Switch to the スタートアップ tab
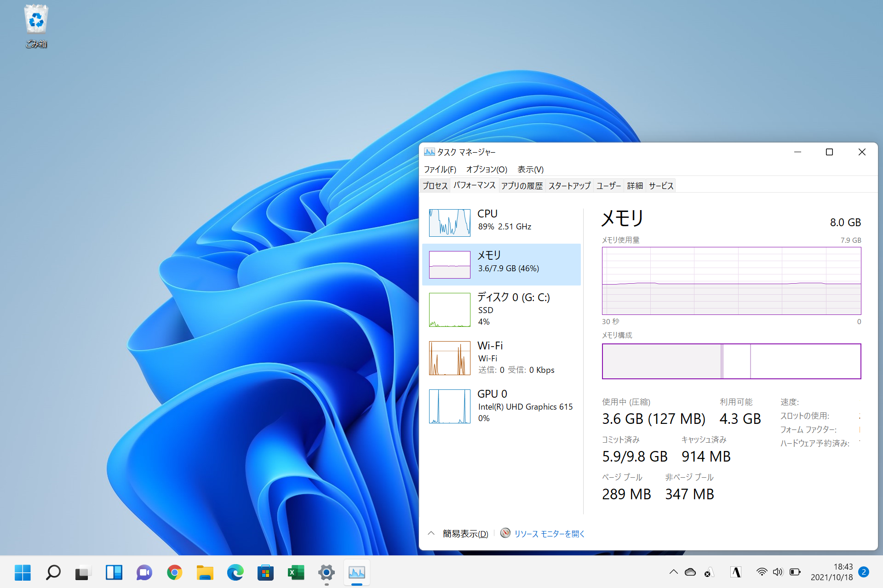This screenshot has height=588, width=883. (569, 186)
